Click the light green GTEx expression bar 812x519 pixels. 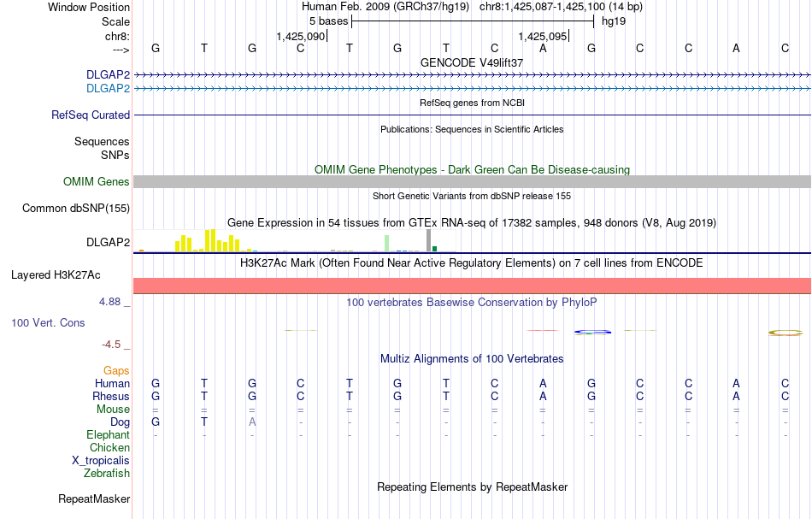[386, 244]
